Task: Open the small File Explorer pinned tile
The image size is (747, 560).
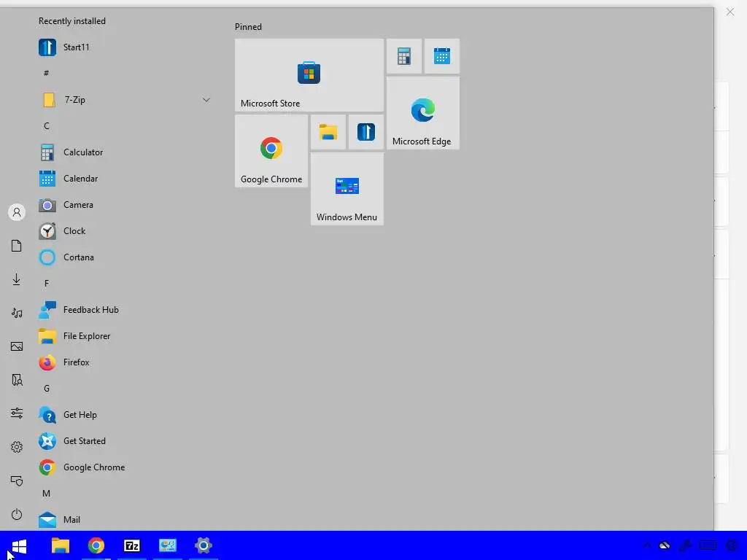Action: point(328,132)
